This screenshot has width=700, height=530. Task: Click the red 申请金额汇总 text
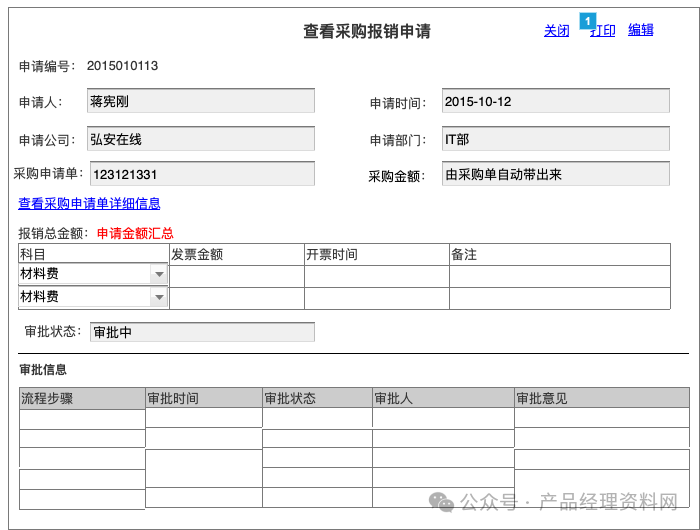pyautogui.click(x=135, y=233)
